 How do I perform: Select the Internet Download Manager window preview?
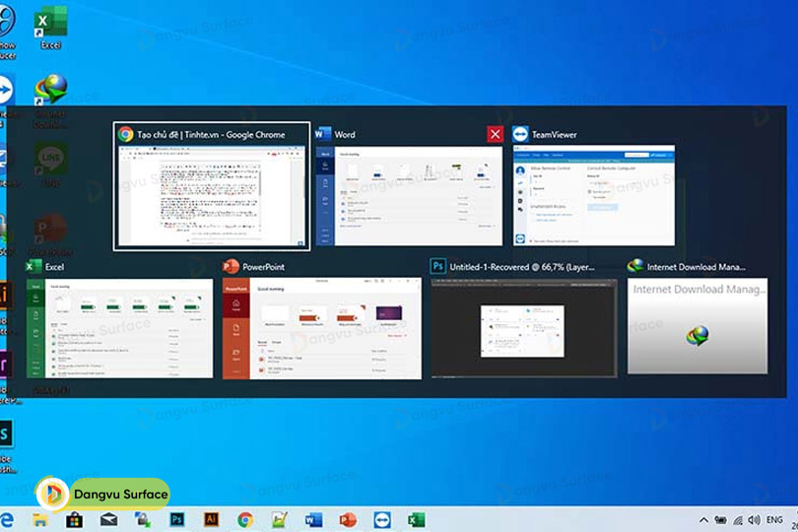[x=698, y=328]
